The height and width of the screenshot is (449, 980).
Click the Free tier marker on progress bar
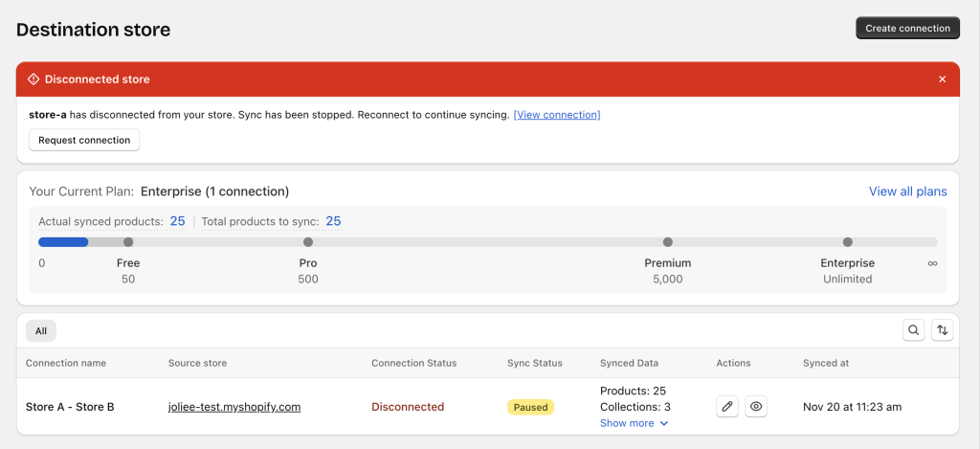tap(128, 242)
